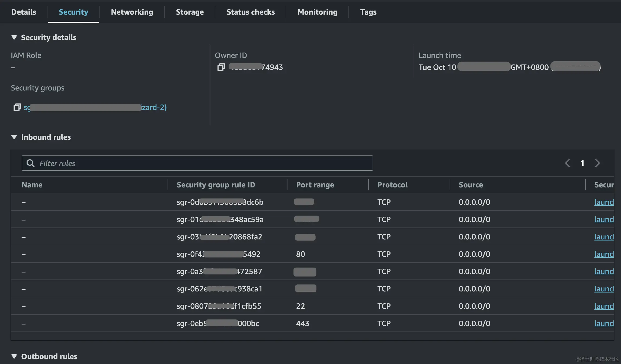
Task: Go to next inbound rules page
Action: click(597, 163)
